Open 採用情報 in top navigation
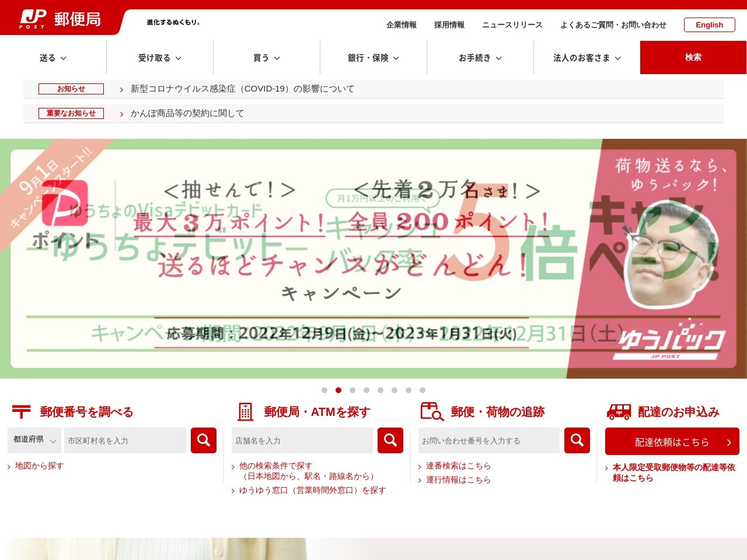 449,25
